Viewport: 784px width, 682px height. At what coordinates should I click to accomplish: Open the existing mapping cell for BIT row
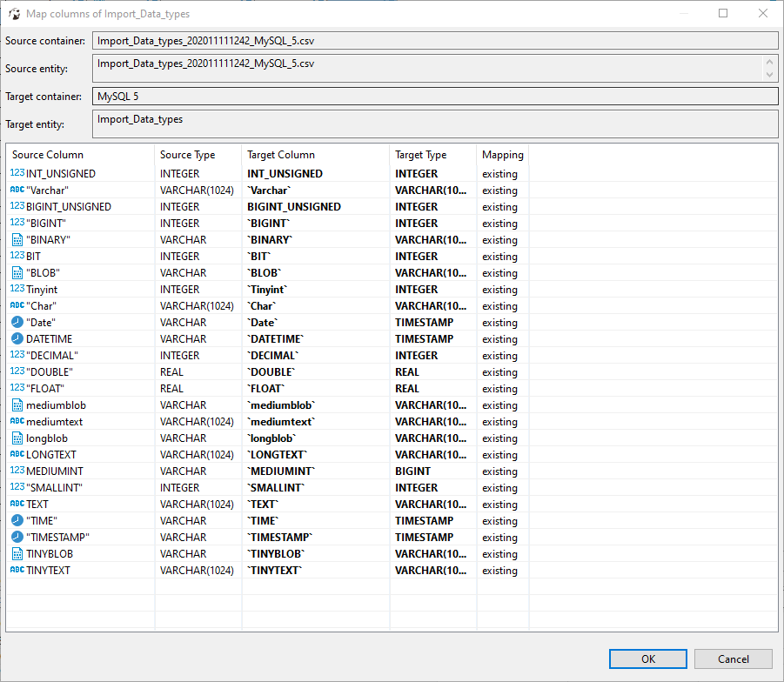pyautogui.click(x=502, y=256)
